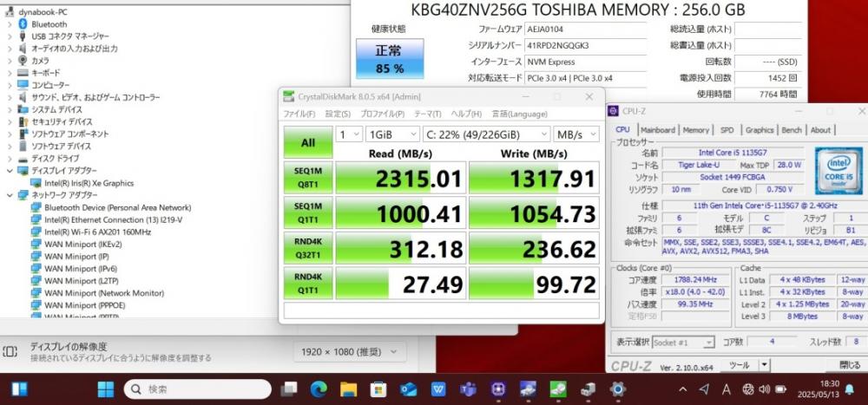The width and height of the screenshot is (868, 405).
Task: Open the display resolution 1920 × 1080 dropdown
Action: (x=349, y=351)
